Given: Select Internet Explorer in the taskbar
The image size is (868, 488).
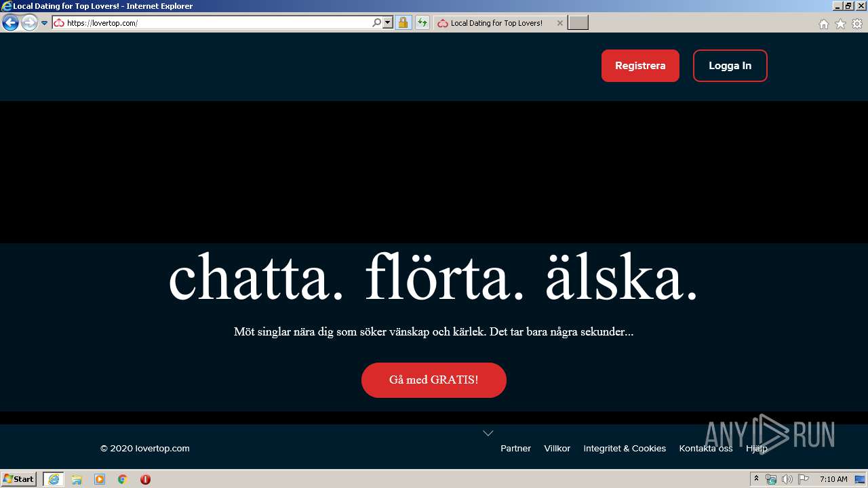Looking at the screenshot, I should click(x=54, y=479).
